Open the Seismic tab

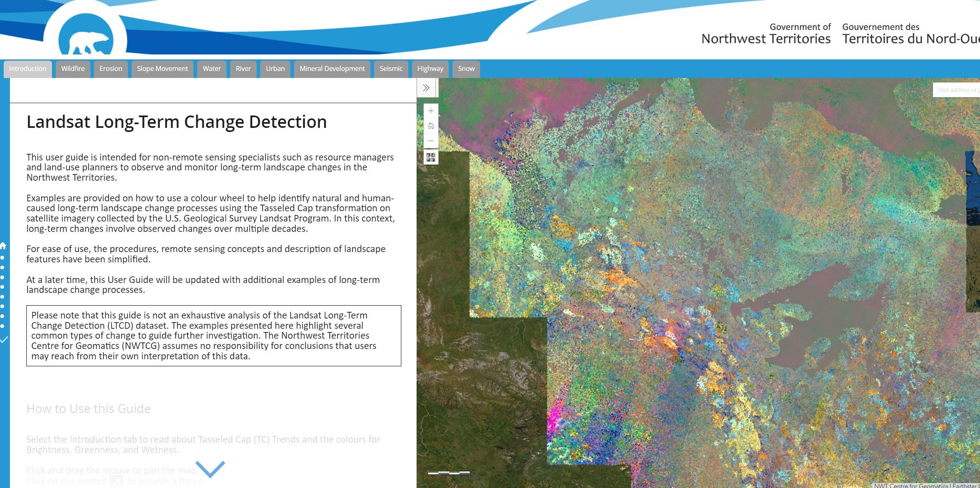tap(391, 69)
